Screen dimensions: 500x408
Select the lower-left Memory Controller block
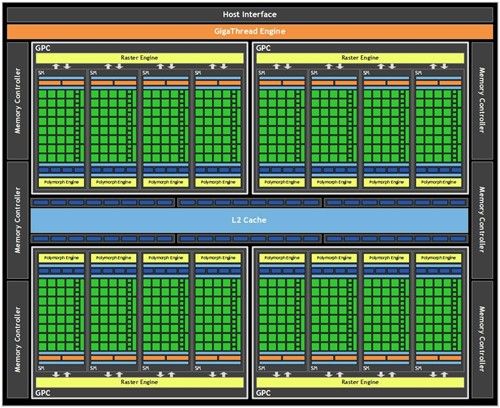coord(18,339)
